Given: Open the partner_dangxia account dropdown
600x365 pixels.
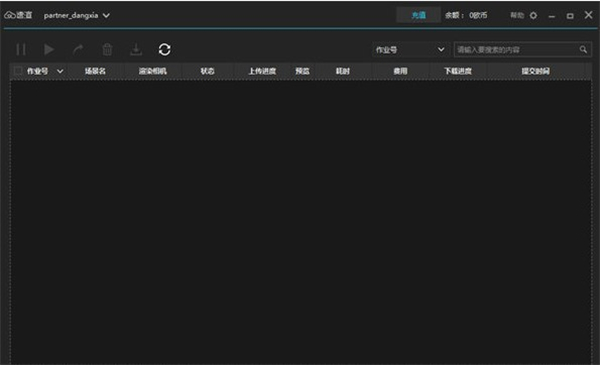Looking at the screenshot, I should 77,15.
